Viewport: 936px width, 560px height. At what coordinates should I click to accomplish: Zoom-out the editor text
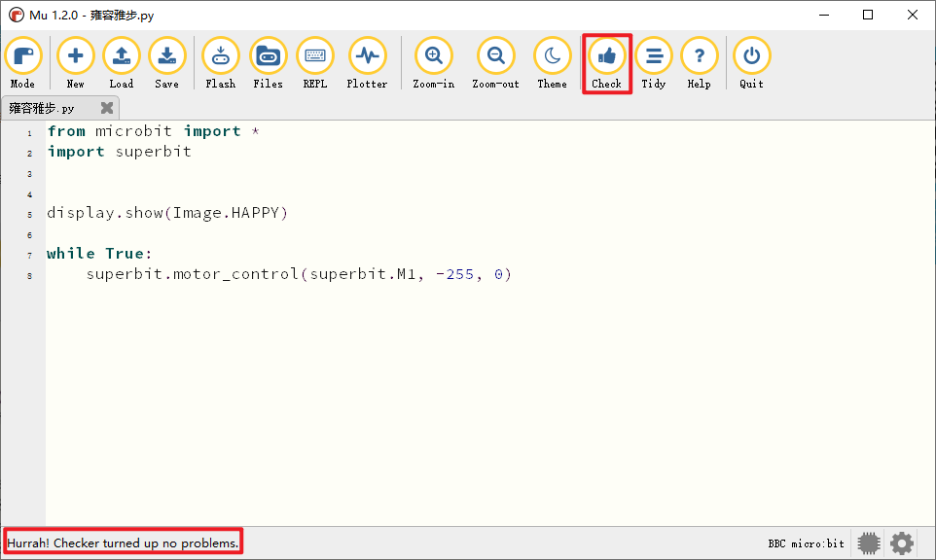pos(495,62)
